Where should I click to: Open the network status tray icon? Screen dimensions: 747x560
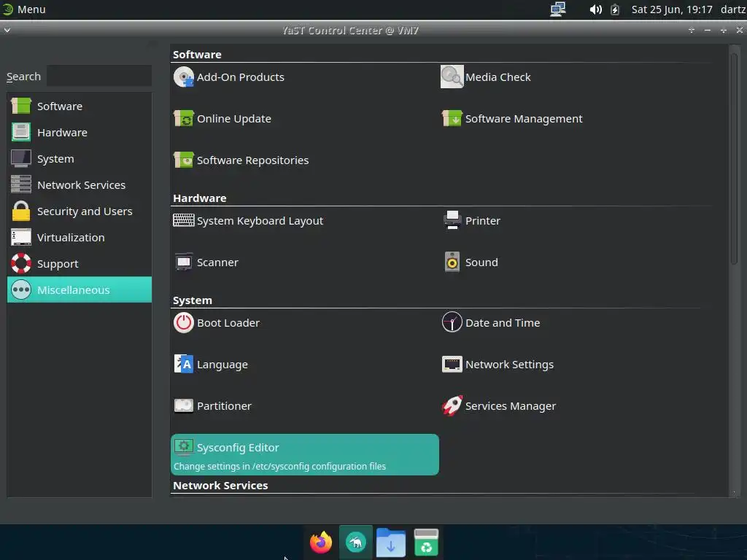558,9
